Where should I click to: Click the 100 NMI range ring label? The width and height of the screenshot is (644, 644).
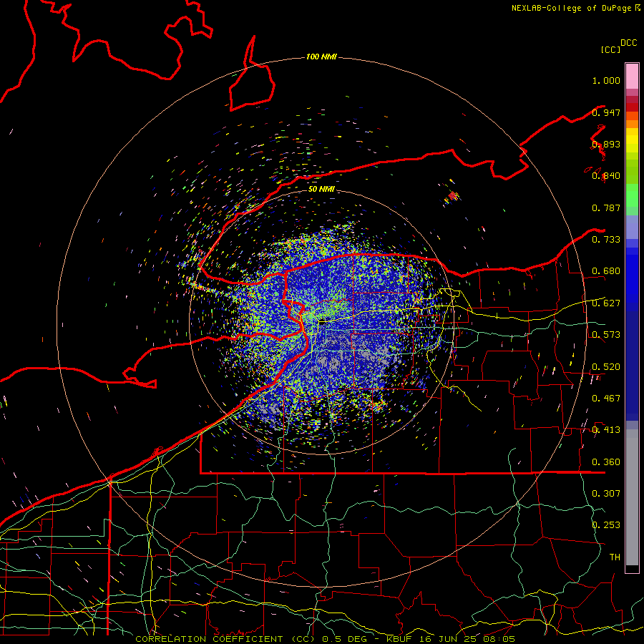pos(321,57)
